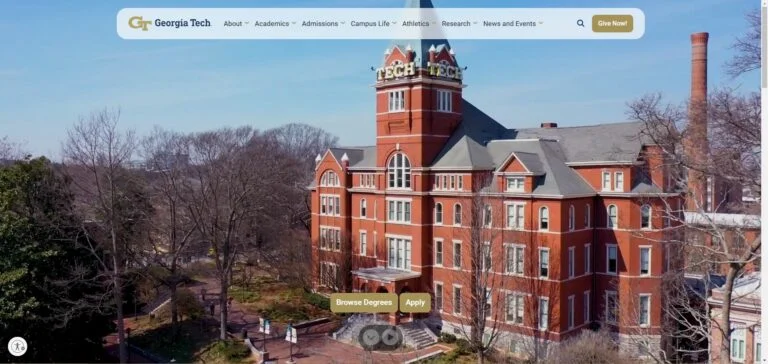Expand the Athletics dropdown chevron
The width and height of the screenshot is (768, 364).
tap(433, 23)
